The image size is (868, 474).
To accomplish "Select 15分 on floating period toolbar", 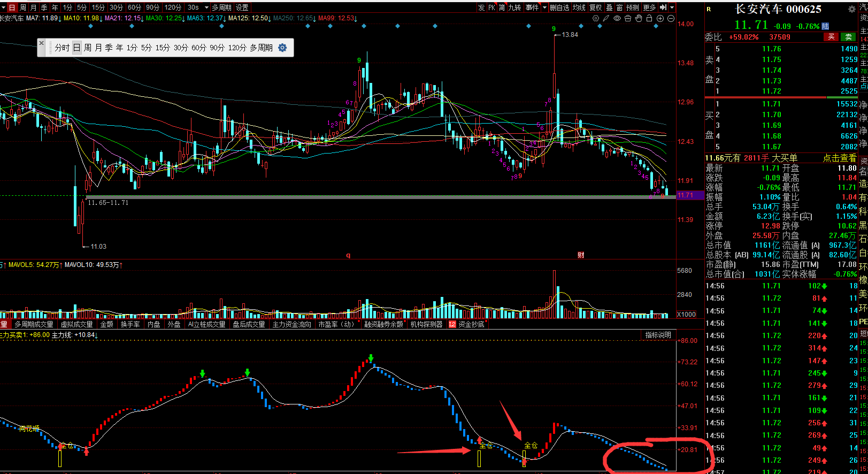I will (163, 48).
